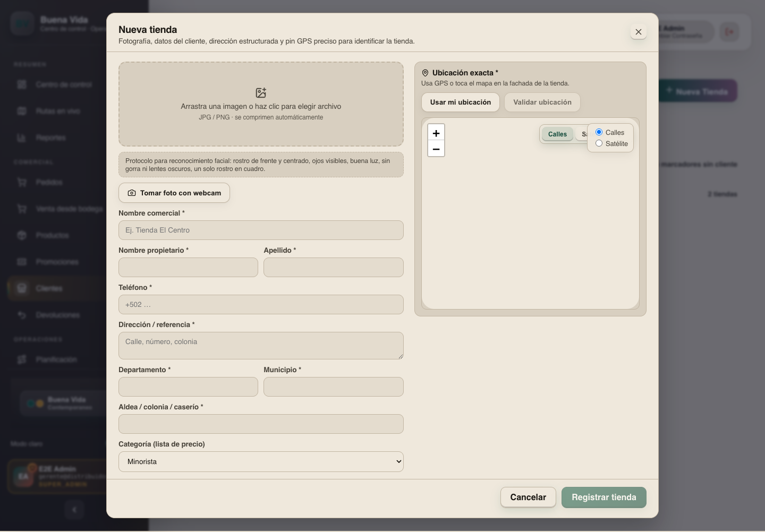Collapse the sidebar with the chevron arrow
This screenshot has height=532, width=765.
(74, 510)
